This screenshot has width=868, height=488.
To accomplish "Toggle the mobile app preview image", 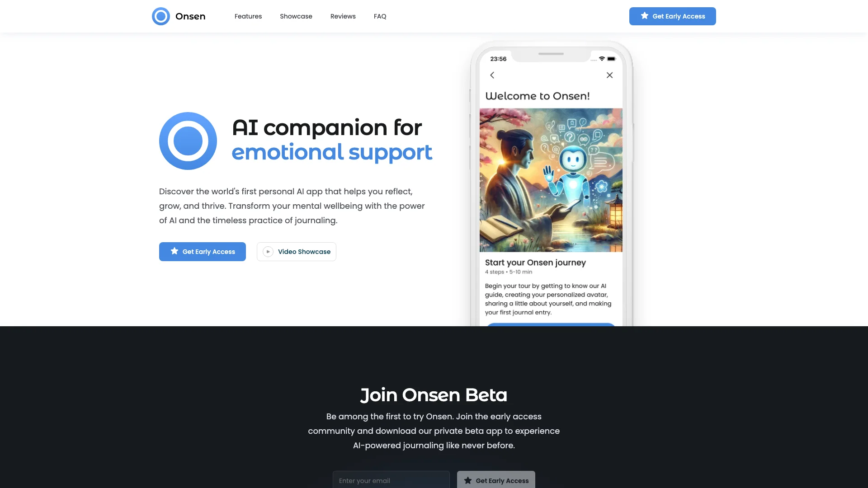I will point(550,179).
